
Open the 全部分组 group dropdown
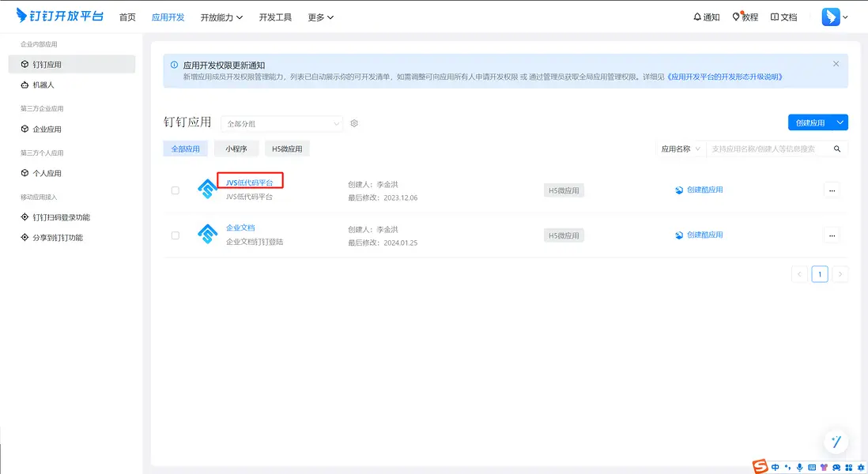(x=282, y=123)
